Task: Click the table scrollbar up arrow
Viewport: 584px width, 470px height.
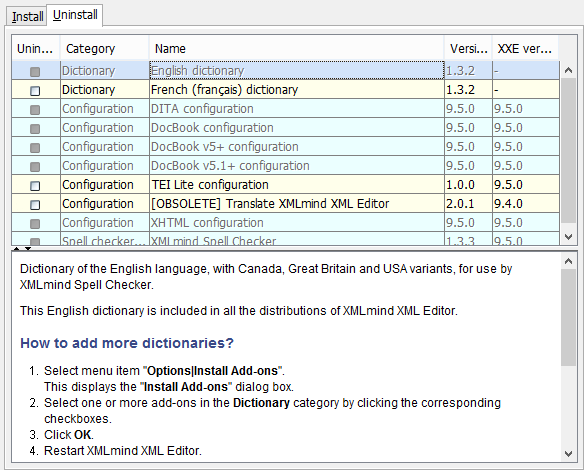Action: (568, 70)
